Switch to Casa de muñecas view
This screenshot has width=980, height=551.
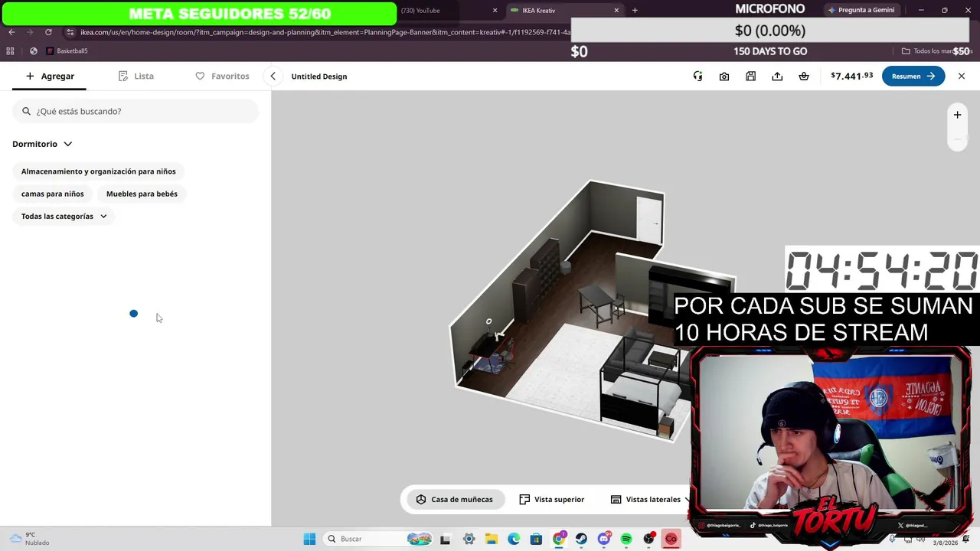455,500
